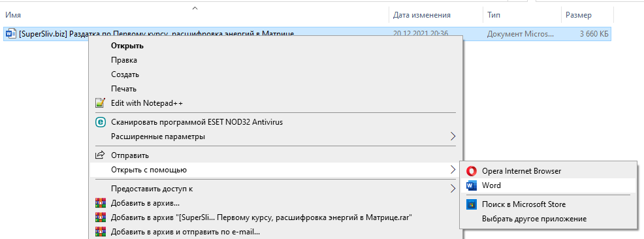Image resolution: width=644 pixels, height=239 pixels.
Task: Select Поиск в Microsoft Store
Action: (549, 204)
